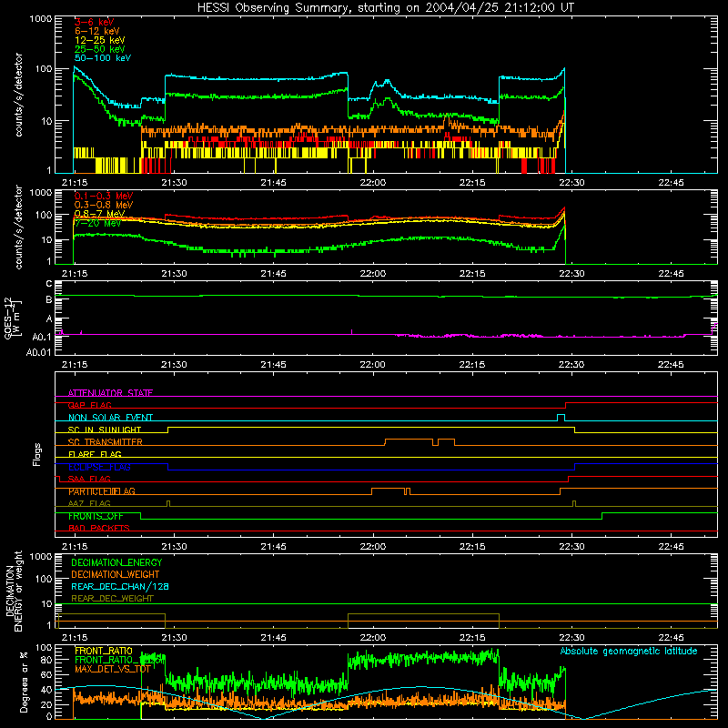728x728 pixels.
Task: Click the "GAP_FLAG" flag label
Action: tap(89, 405)
